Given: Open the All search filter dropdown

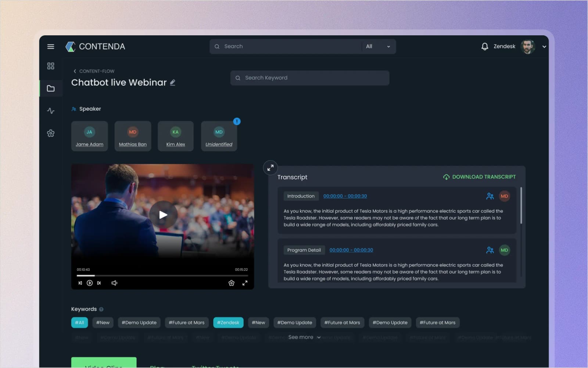Looking at the screenshot, I should pyautogui.click(x=379, y=46).
